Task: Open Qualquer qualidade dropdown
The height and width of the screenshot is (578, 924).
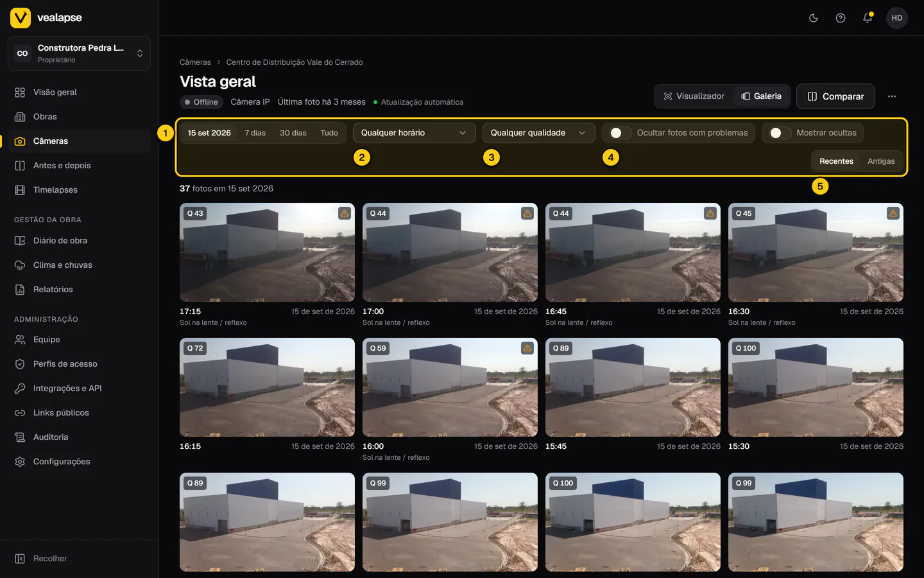Action: 538,133
